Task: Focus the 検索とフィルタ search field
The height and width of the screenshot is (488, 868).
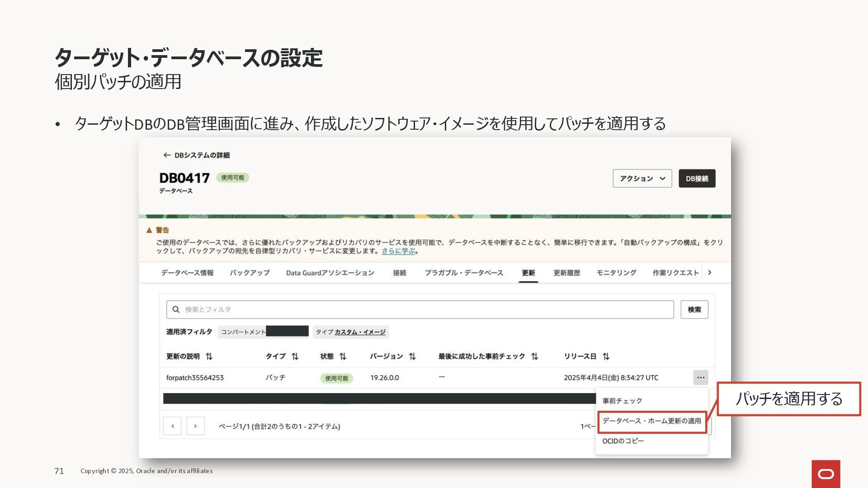Action: coord(420,310)
